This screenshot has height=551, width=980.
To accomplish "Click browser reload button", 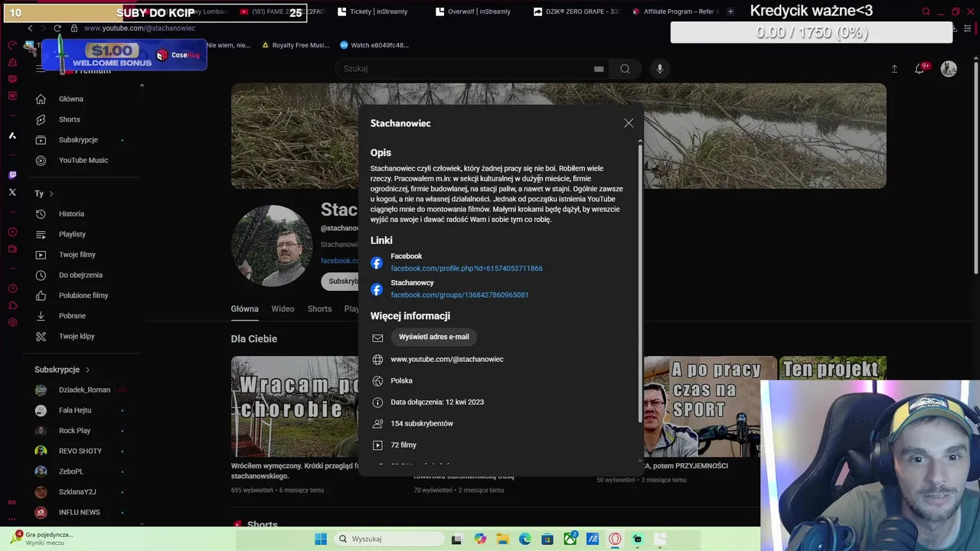I will pyautogui.click(x=57, y=28).
